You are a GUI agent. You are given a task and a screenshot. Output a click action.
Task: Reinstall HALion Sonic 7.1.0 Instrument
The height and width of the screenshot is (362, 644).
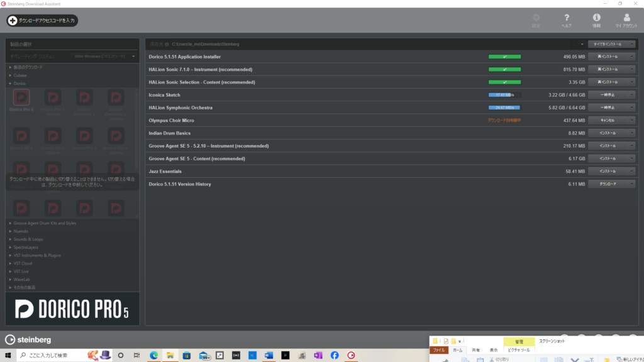pos(608,69)
